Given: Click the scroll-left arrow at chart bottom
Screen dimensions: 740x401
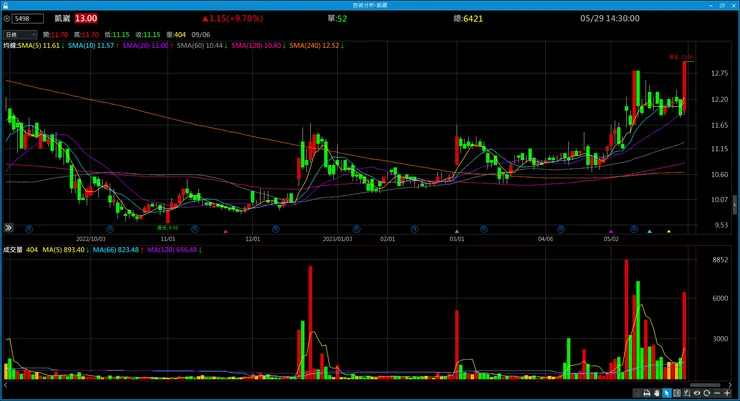Looking at the screenshot, I should (6, 385).
